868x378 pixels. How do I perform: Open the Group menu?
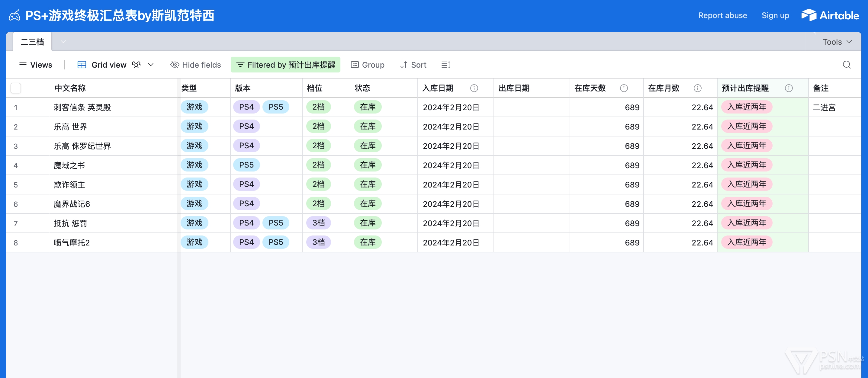tap(368, 65)
